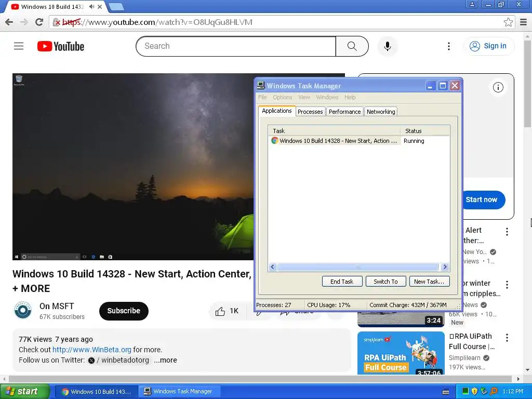Switch to the Networking tab

point(381,112)
